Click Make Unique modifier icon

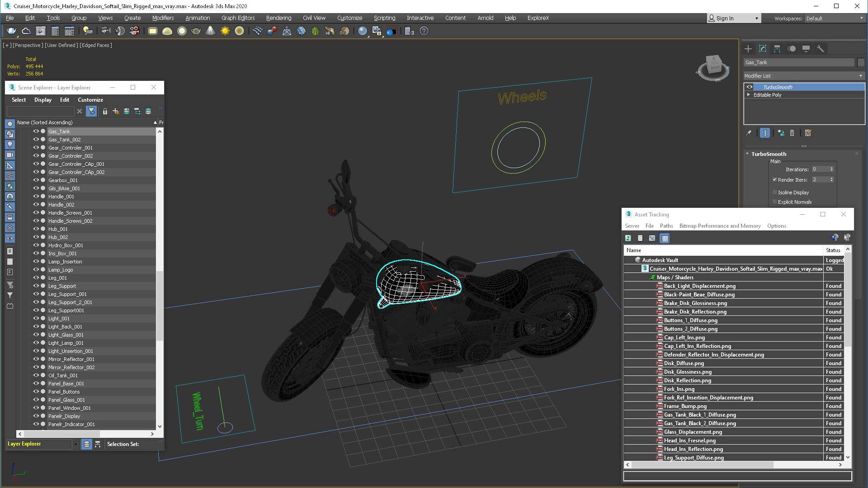(781, 133)
